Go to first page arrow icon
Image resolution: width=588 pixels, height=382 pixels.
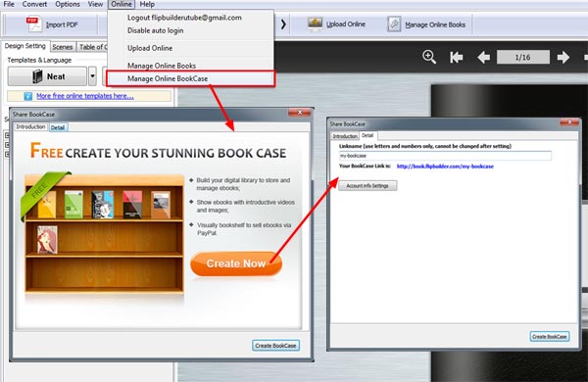coord(457,58)
